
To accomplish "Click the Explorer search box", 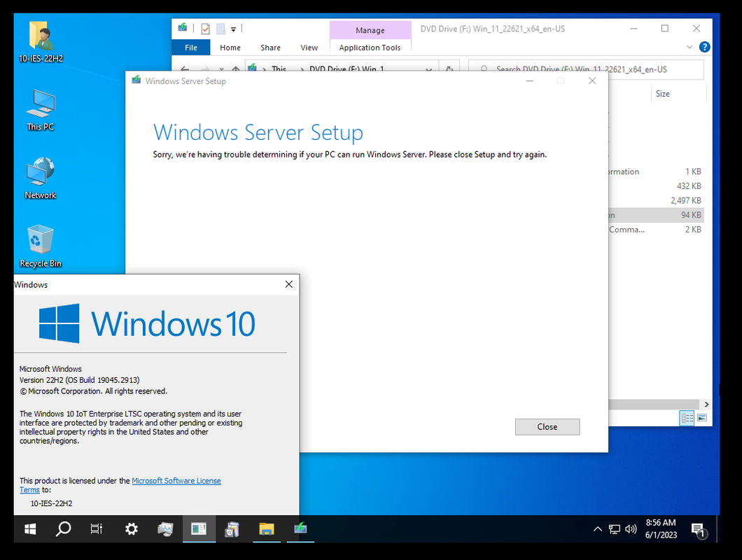I will click(586, 69).
